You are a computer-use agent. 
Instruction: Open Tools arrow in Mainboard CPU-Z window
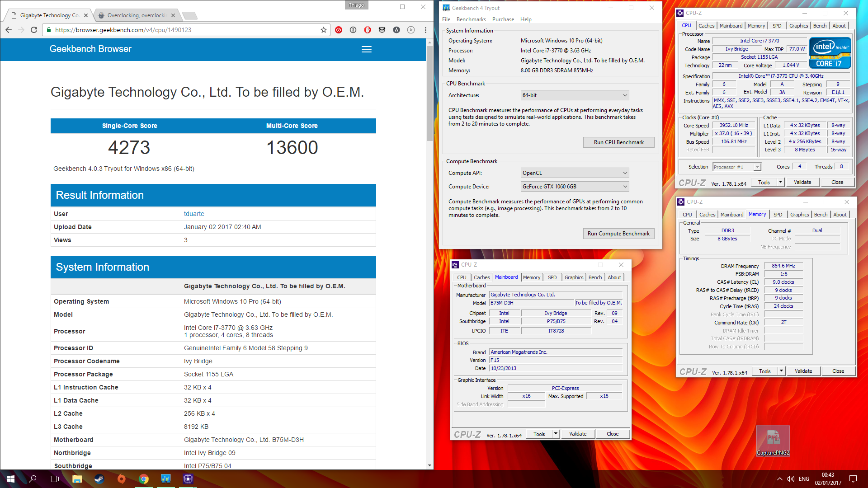pyautogui.click(x=556, y=434)
